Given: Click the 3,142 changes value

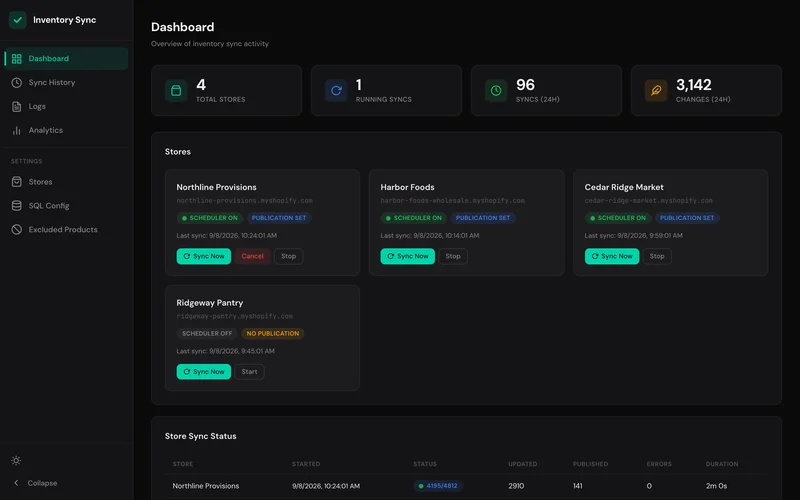Looking at the screenshot, I should (x=693, y=85).
